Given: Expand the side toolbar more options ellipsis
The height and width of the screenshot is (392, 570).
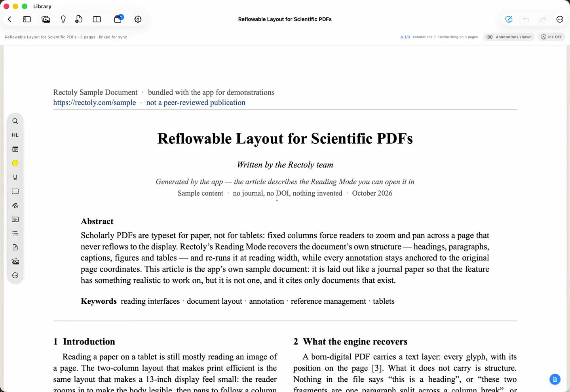Looking at the screenshot, I should [15, 275].
